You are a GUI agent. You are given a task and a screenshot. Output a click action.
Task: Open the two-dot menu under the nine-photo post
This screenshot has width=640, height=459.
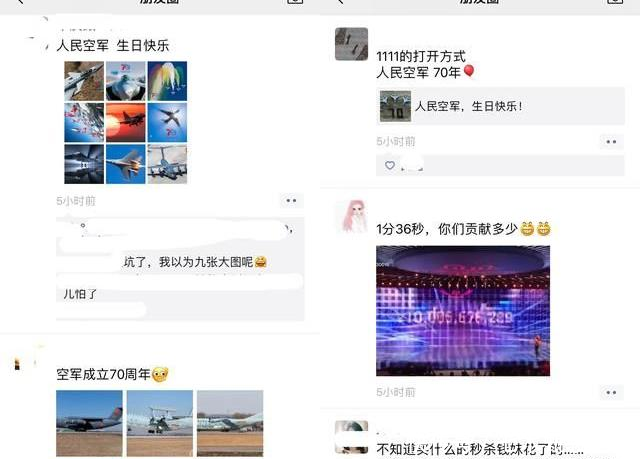click(291, 201)
